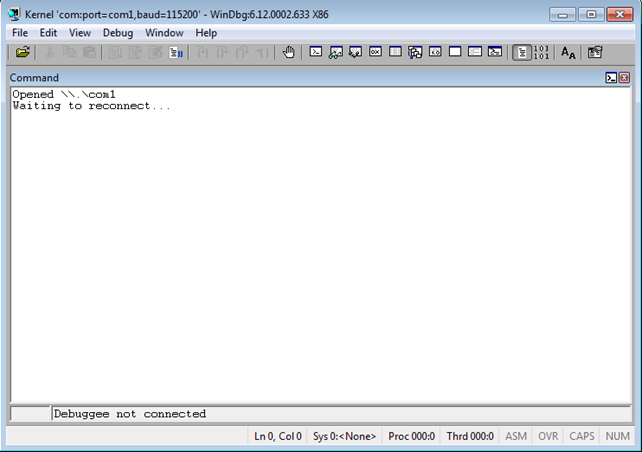The image size is (642, 452).
Task: Click the Font (AA) toolbar icon
Action: pos(568,53)
